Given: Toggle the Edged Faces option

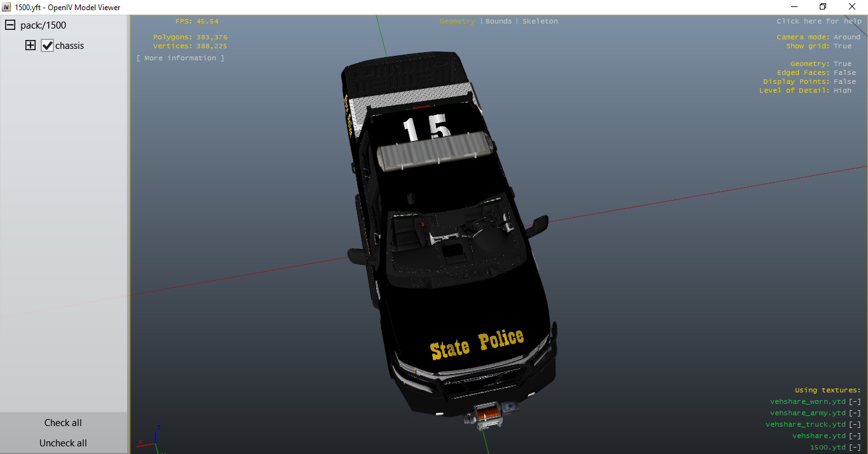Looking at the screenshot, I should (x=844, y=73).
